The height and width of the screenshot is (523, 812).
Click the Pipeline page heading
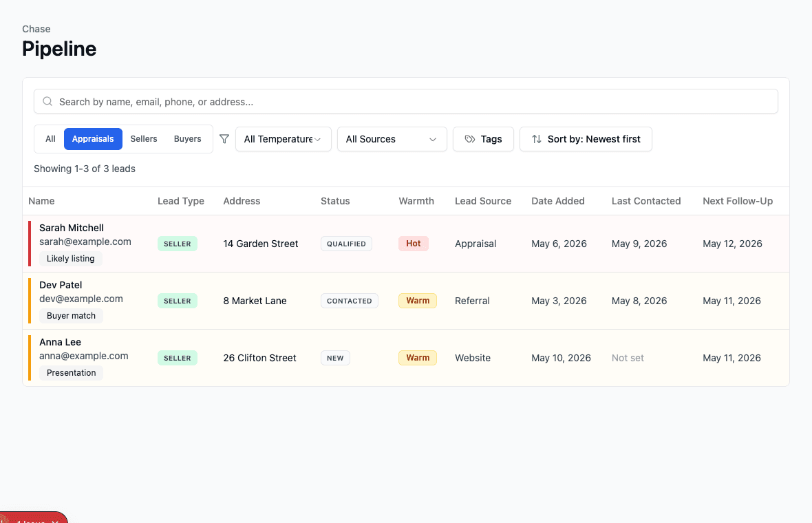click(x=59, y=49)
